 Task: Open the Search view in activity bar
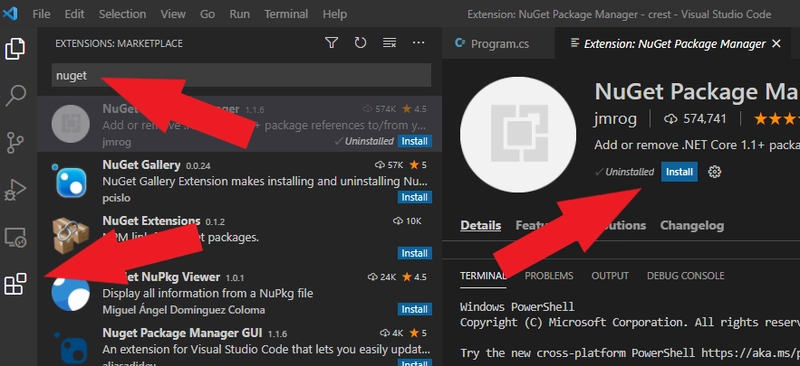[x=15, y=95]
